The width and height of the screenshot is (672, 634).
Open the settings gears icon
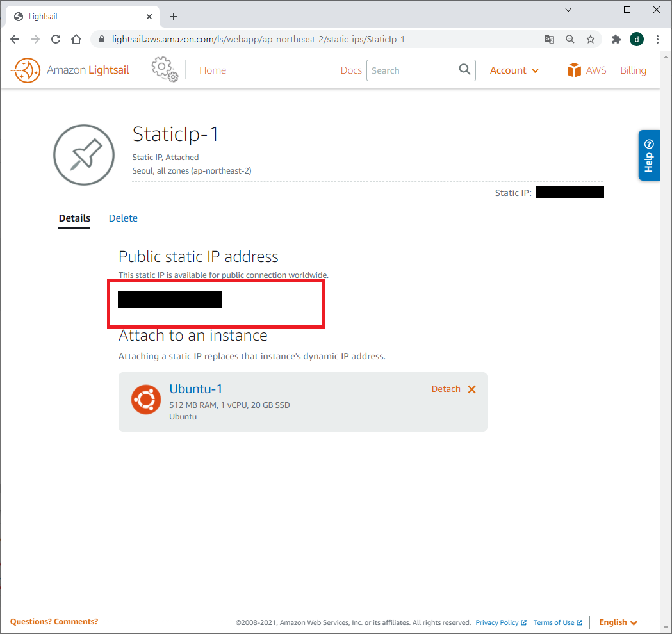(x=165, y=69)
